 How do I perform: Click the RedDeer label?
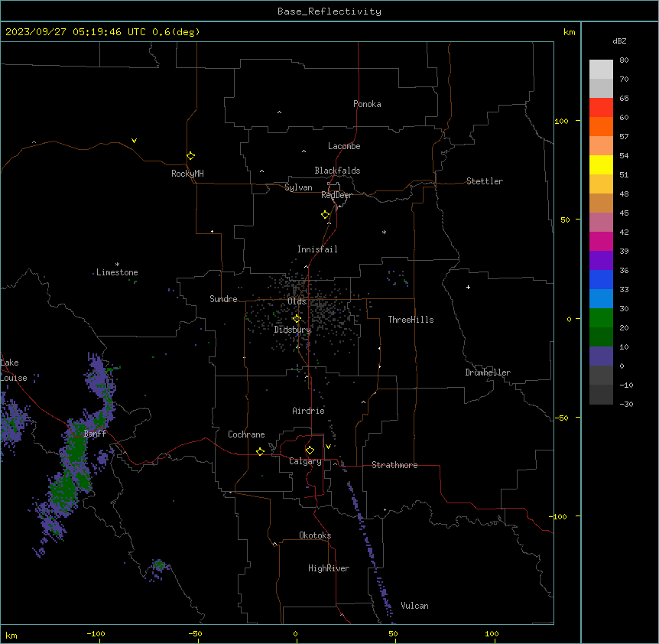tap(336, 195)
